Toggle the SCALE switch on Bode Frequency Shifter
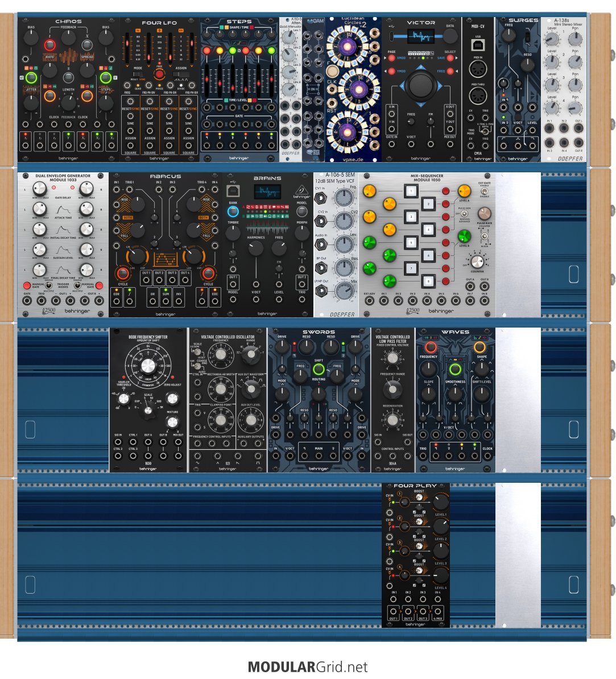The image size is (616, 679). [x=148, y=408]
